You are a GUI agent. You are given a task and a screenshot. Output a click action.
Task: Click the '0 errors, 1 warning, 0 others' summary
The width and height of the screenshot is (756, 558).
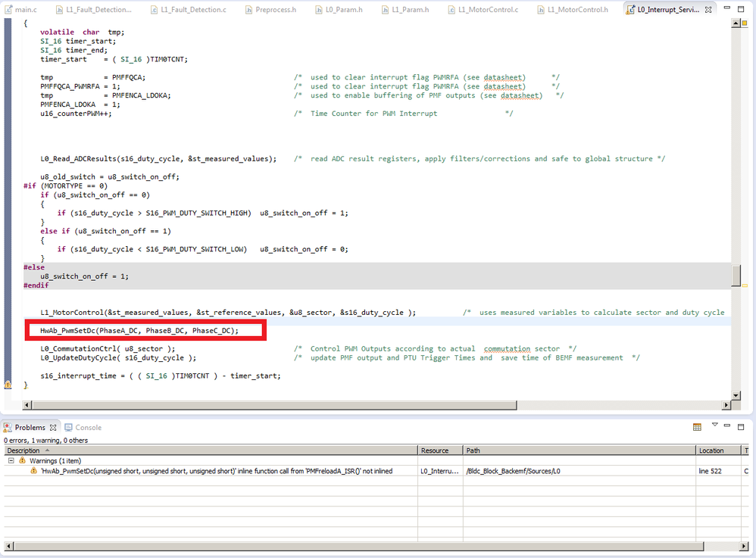pyautogui.click(x=45, y=441)
